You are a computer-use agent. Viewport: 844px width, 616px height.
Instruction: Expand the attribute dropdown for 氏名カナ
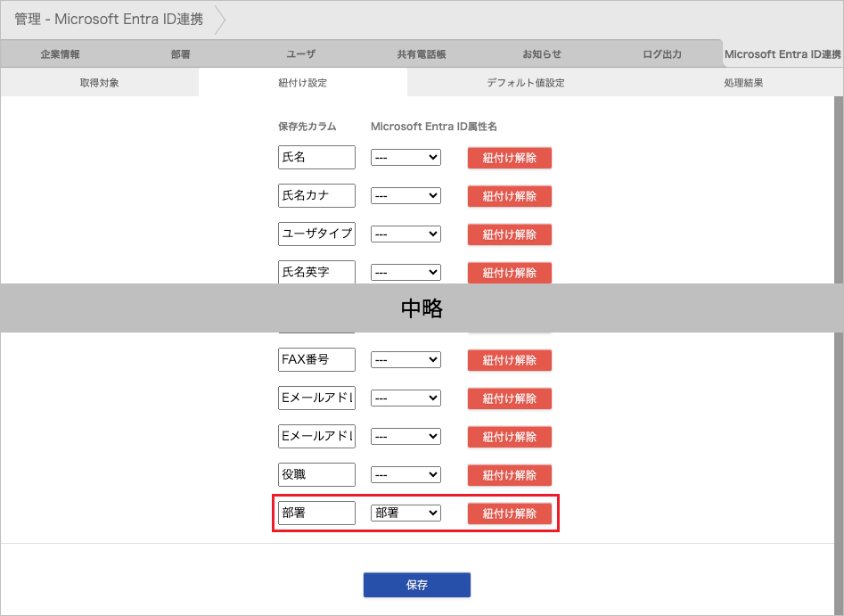(x=406, y=195)
